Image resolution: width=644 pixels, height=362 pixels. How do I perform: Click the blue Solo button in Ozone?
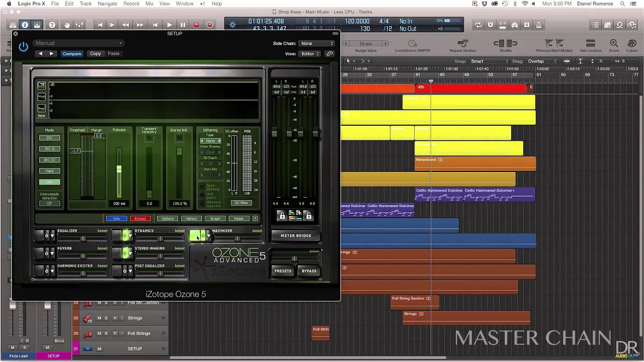click(116, 219)
